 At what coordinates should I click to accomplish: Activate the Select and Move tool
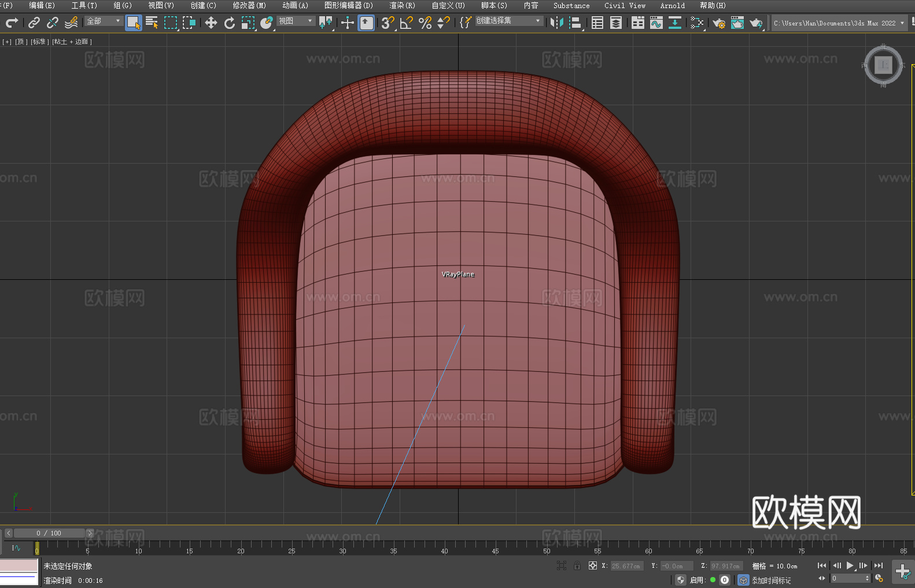(211, 23)
